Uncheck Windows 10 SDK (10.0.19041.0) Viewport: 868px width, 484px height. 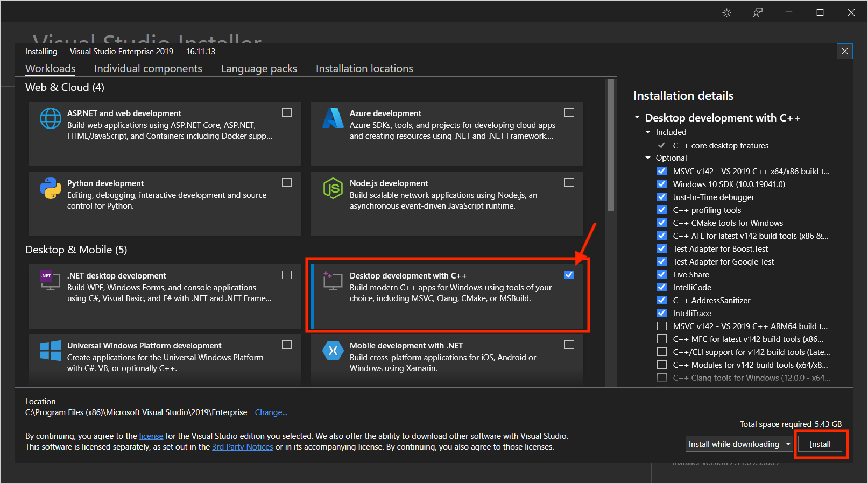point(662,184)
